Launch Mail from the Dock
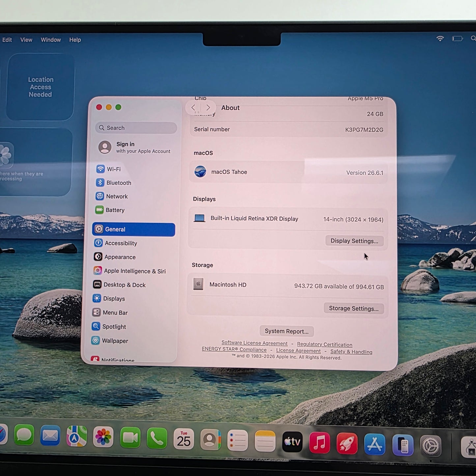 [50, 436]
